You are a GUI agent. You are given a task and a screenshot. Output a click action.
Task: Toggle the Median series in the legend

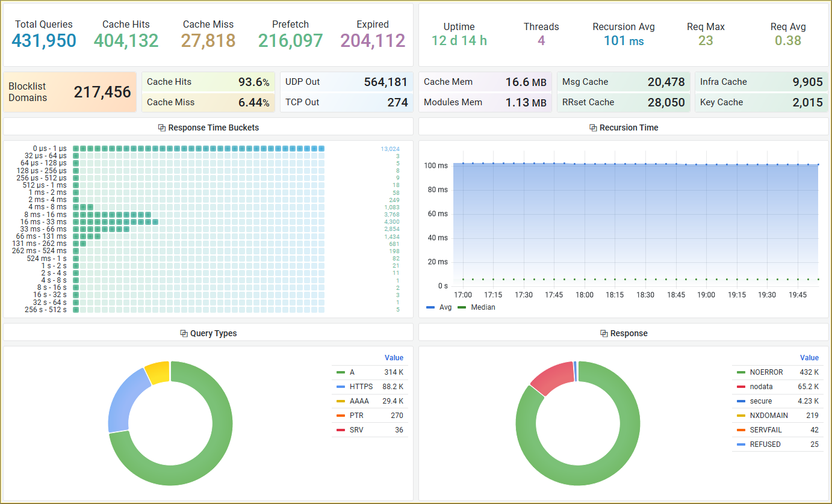[x=476, y=307]
